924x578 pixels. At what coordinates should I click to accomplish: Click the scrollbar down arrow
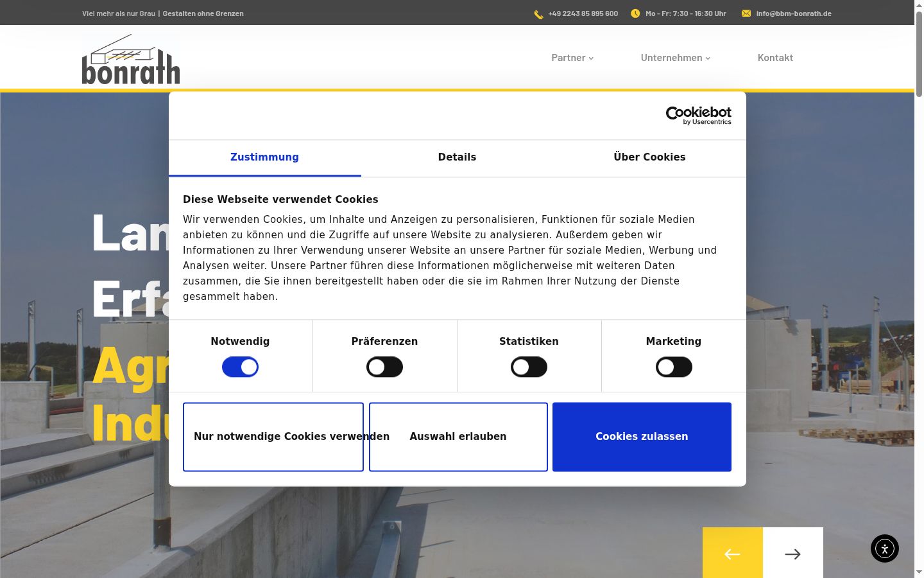[x=919, y=572]
